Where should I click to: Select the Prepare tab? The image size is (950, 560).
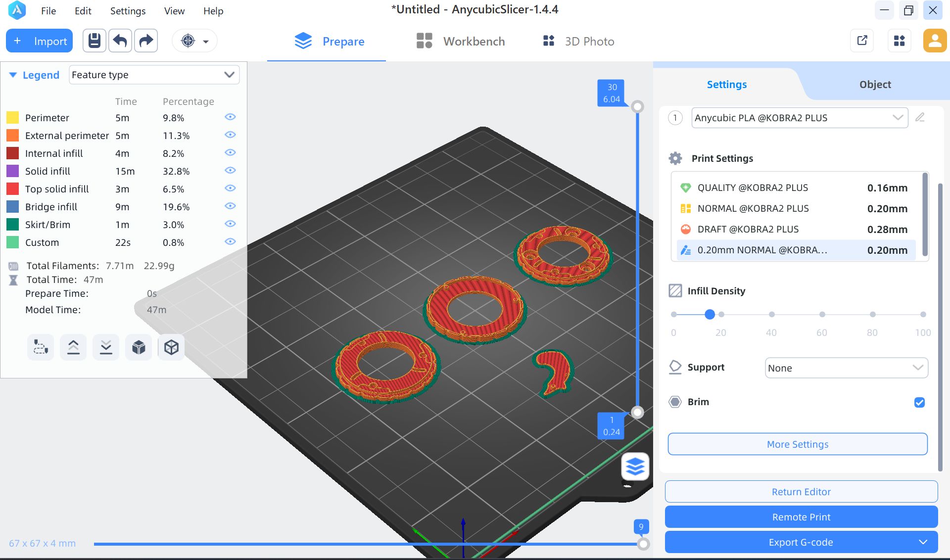pos(329,42)
